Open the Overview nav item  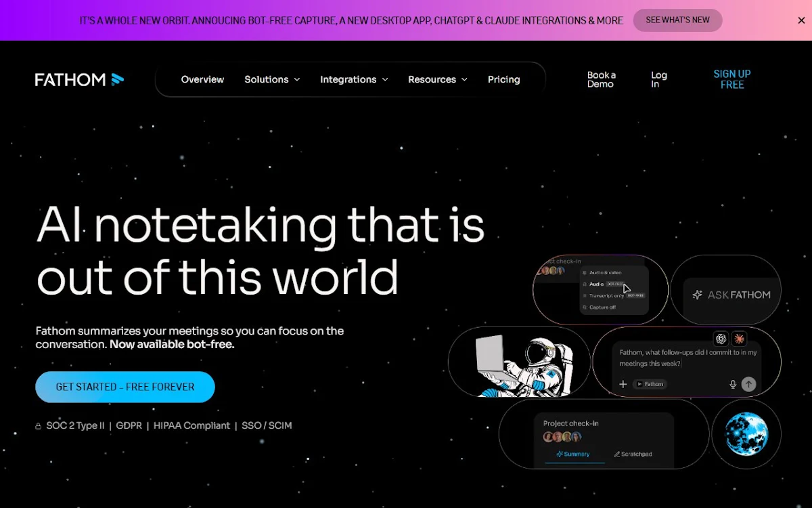coord(202,79)
